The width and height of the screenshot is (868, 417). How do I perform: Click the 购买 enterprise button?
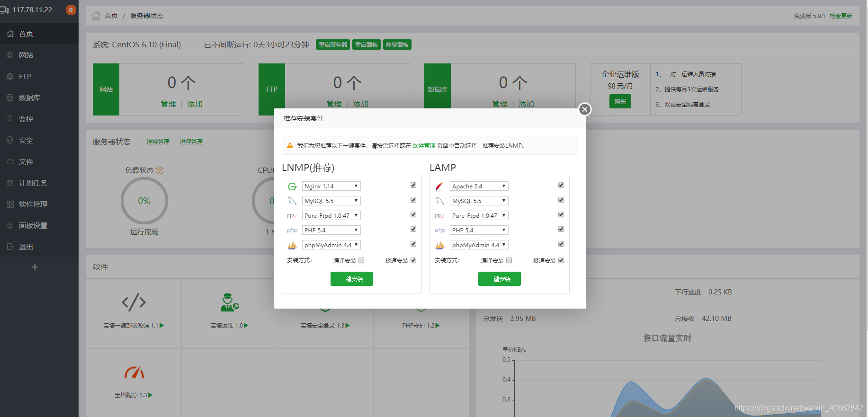click(x=620, y=101)
